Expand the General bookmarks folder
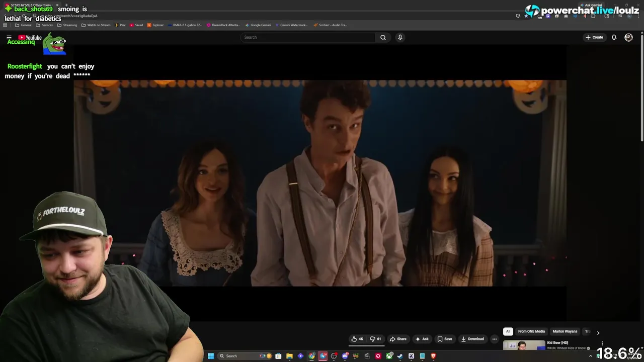The image size is (644, 362). pyautogui.click(x=23, y=25)
